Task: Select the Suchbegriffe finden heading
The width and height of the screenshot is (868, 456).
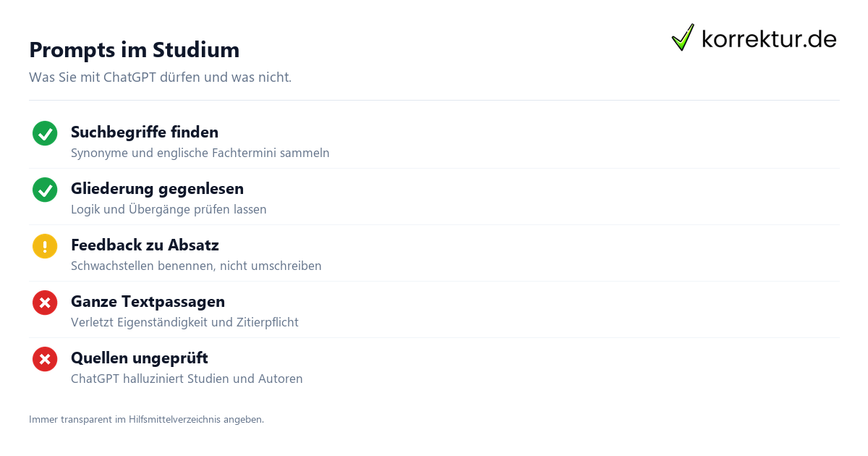Action: tap(145, 132)
